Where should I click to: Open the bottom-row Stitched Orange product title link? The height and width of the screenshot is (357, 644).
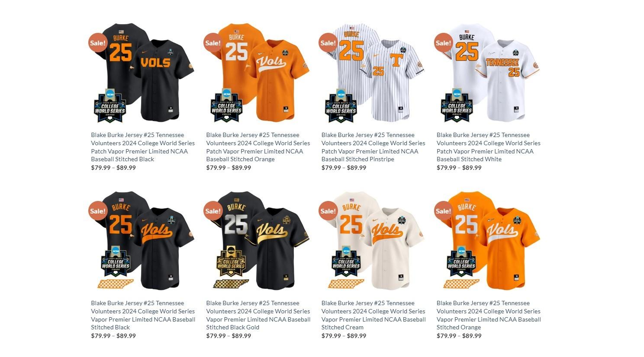point(489,315)
